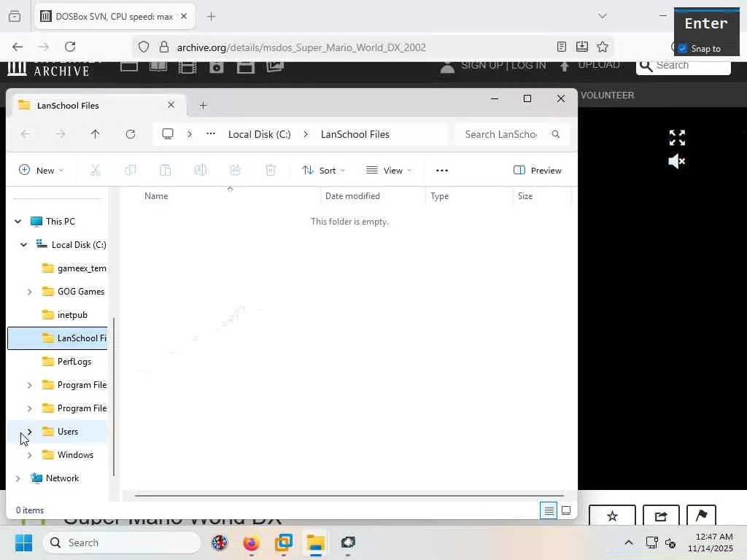
Task: Click the Paste clipboard icon in Explorer toolbar
Action: tap(166, 170)
